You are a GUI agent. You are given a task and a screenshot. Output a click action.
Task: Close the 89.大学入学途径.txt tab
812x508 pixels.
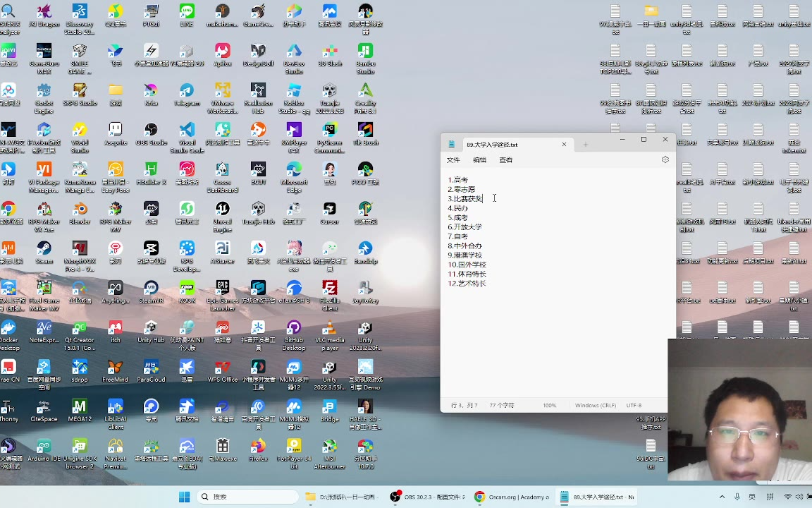click(x=564, y=144)
